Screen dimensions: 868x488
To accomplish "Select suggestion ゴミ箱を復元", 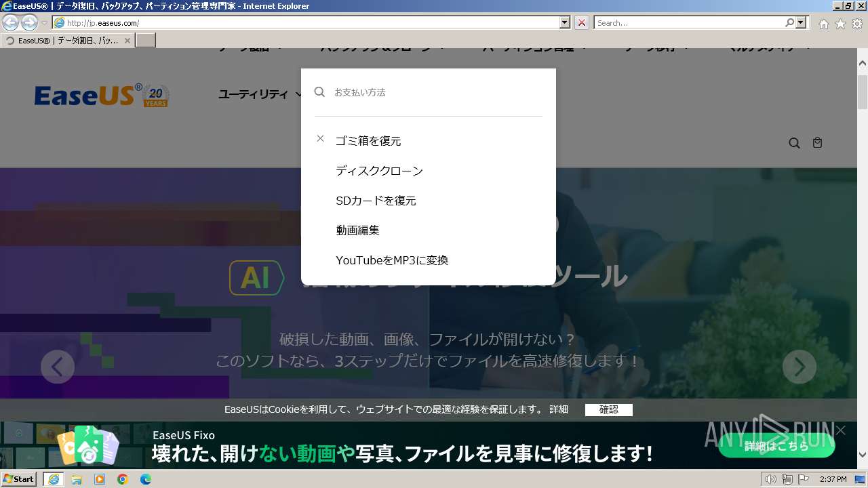I will [x=368, y=141].
